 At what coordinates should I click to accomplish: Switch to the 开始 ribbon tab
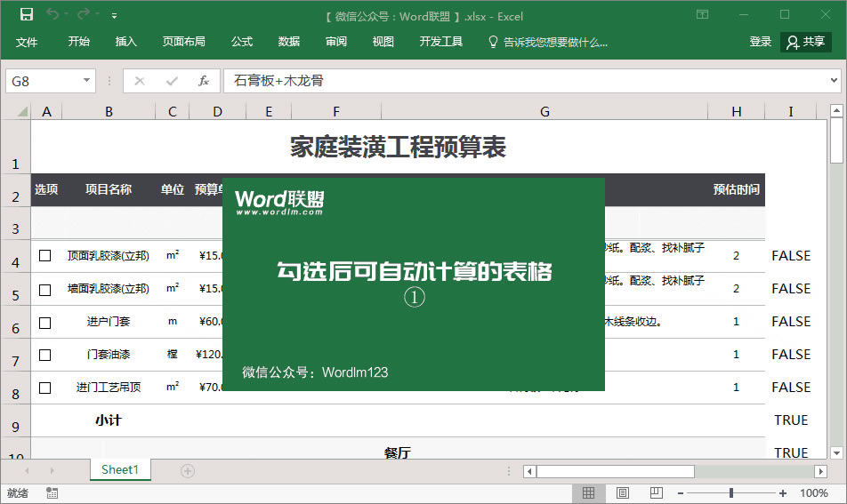[x=79, y=42]
